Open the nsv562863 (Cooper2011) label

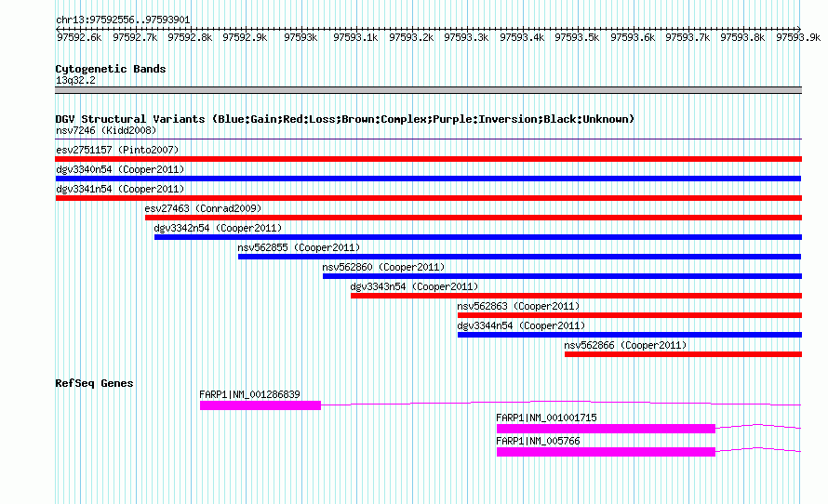point(518,306)
